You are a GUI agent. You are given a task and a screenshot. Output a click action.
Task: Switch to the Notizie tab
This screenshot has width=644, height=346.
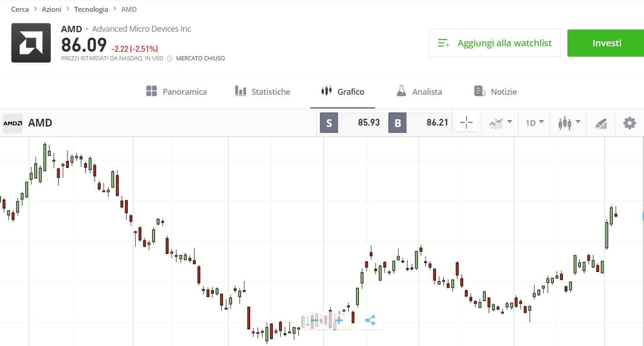[495, 92]
